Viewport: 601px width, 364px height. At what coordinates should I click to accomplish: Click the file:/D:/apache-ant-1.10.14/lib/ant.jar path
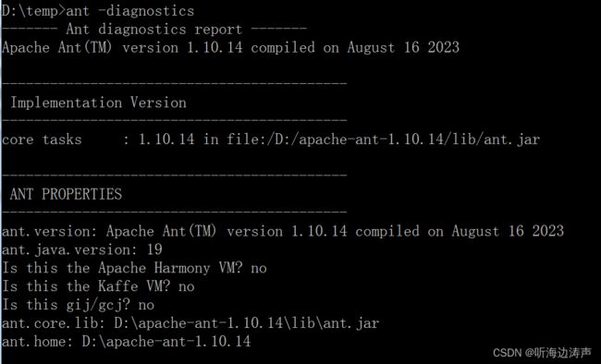tap(383, 140)
